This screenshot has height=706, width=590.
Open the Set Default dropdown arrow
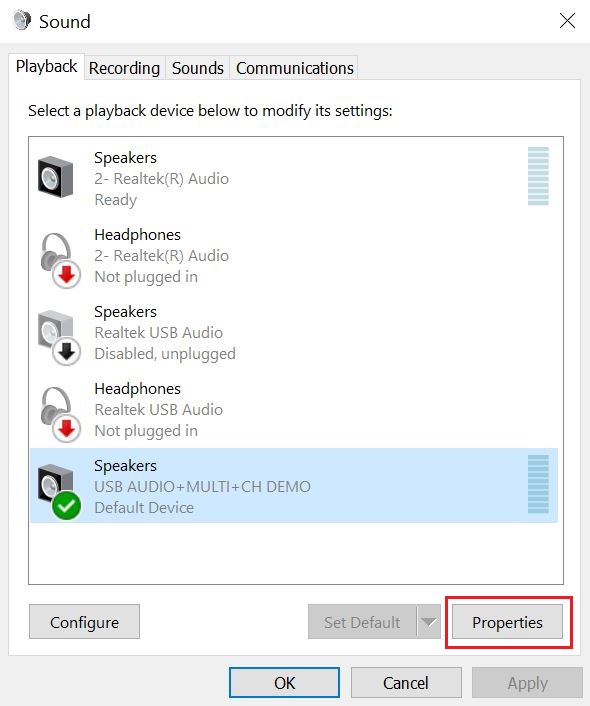(429, 622)
